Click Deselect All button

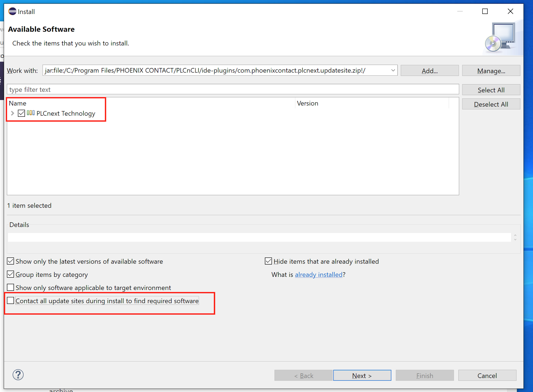491,104
